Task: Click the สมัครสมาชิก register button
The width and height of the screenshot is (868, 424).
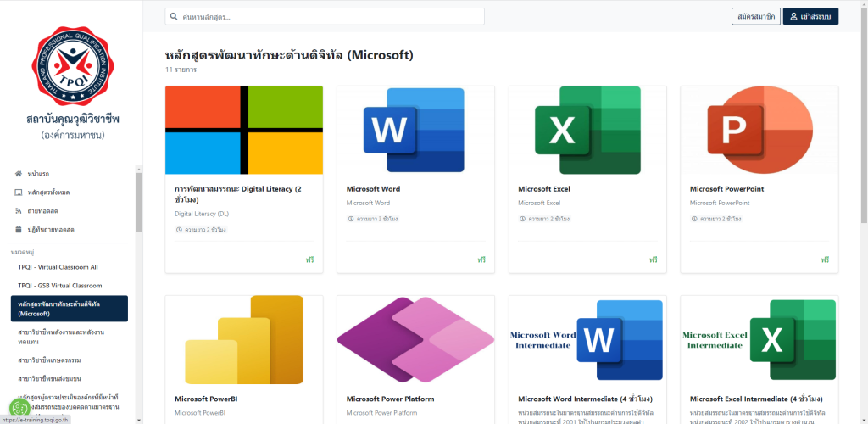Action: pyautogui.click(x=756, y=17)
